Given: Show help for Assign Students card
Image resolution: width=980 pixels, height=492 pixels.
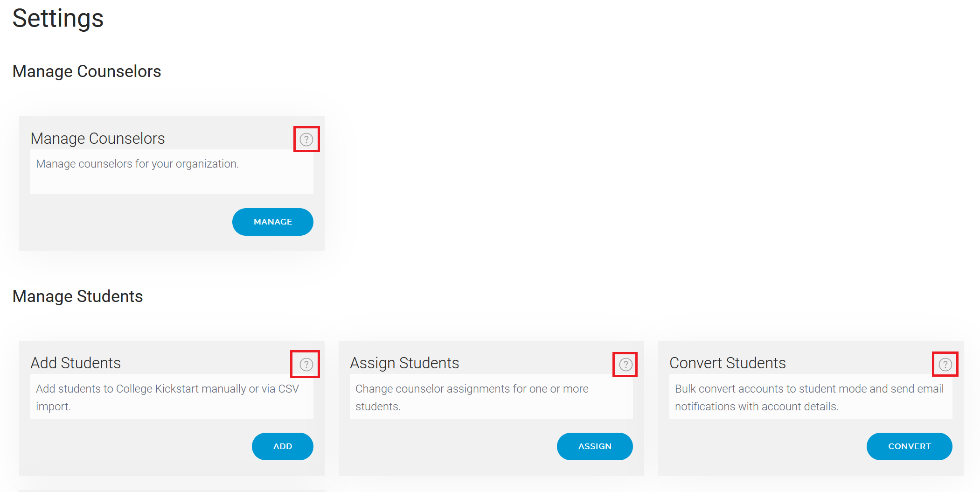Looking at the screenshot, I should pyautogui.click(x=626, y=364).
